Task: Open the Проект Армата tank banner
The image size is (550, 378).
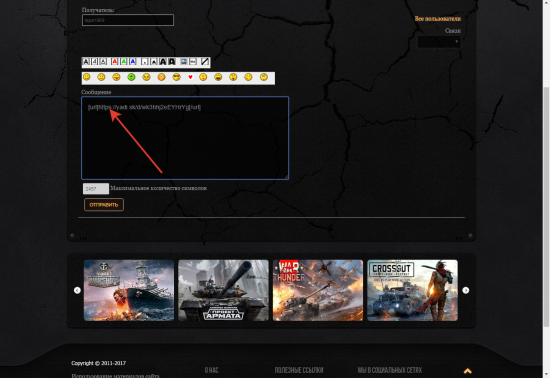Action: [223, 290]
